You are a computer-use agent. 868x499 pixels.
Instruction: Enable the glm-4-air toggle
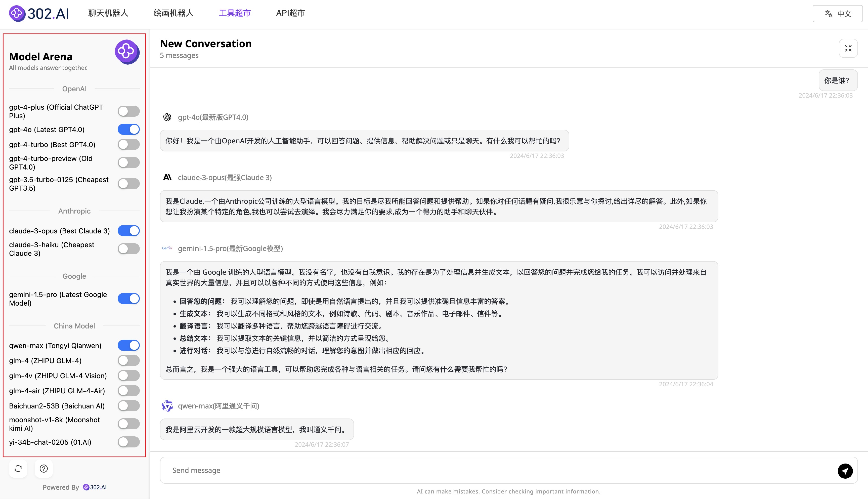coord(129,391)
